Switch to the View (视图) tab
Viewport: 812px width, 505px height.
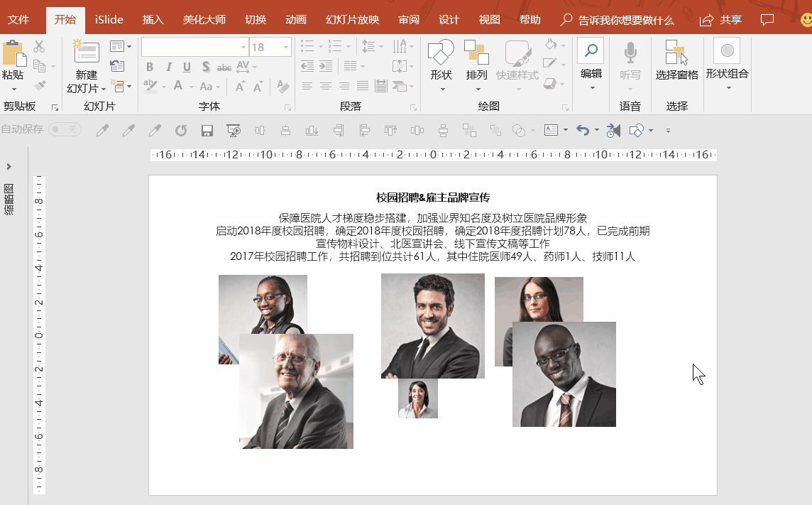pyautogui.click(x=489, y=20)
